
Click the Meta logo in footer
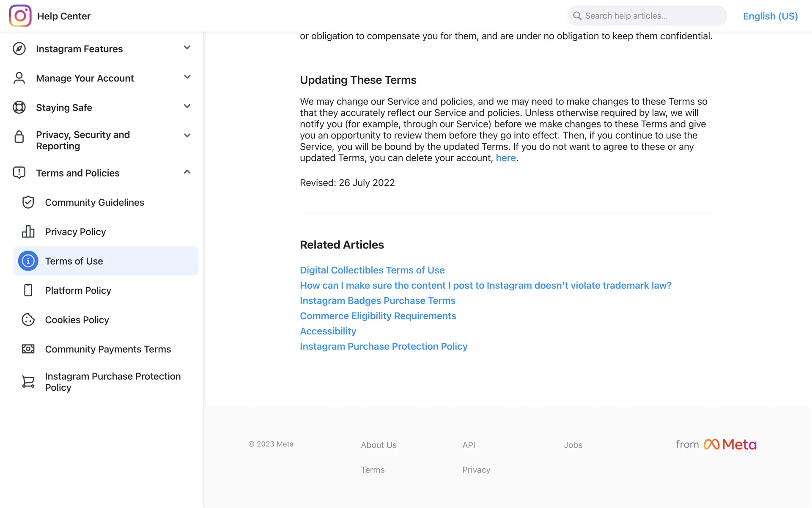[730, 444]
